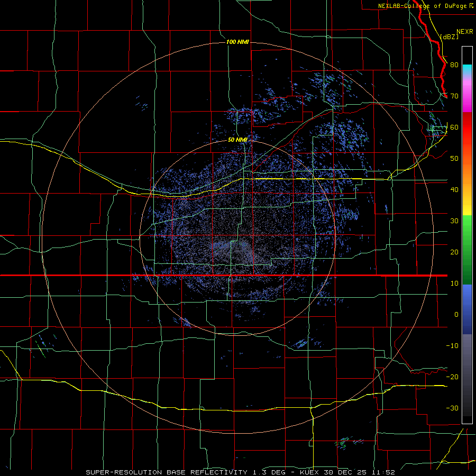Click the bright green segment of the color bar
This screenshot has height=476, width=476.
(x=467, y=225)
